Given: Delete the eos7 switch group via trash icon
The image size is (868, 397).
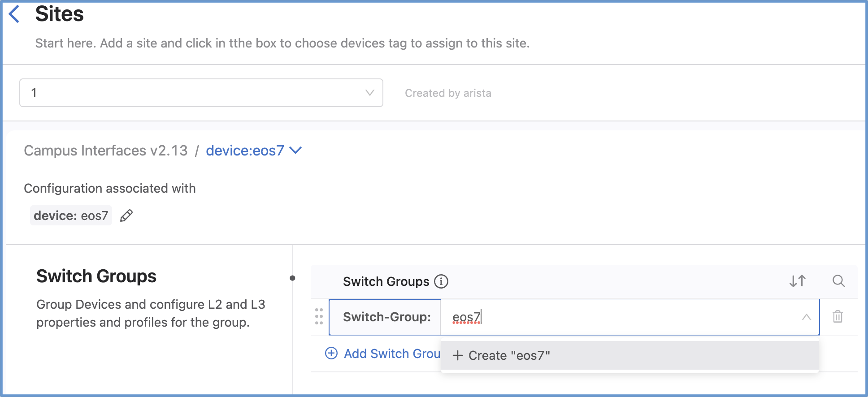Looking at the screenshot, I should [838, 317].
